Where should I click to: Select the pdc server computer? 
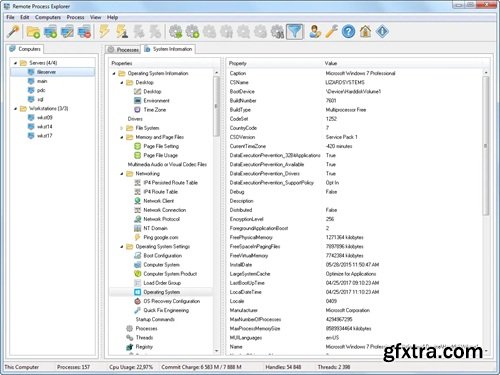tap(41, 90)
